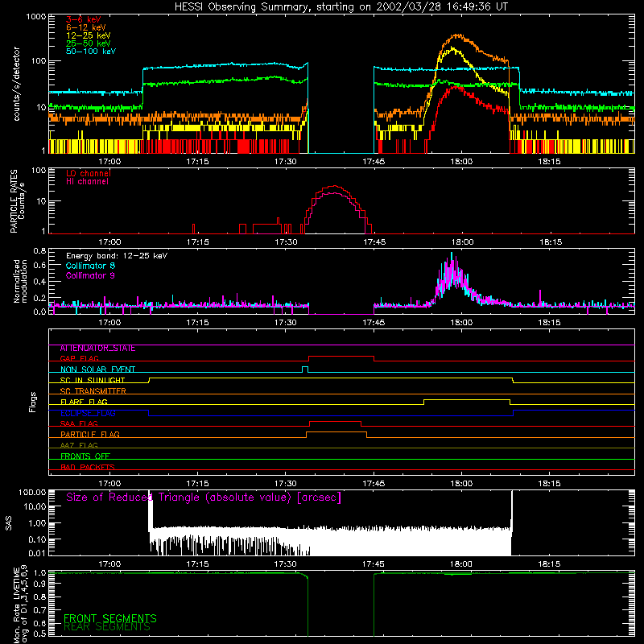Click the Size of Reduced Triangle label
644x644 pixels.
204,497
